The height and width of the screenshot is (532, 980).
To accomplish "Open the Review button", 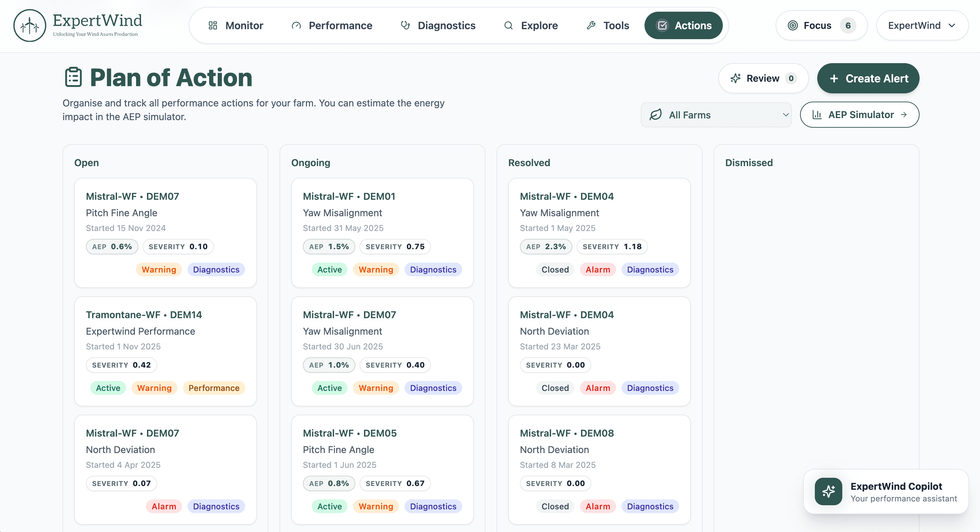I will (x=763, y=78).
